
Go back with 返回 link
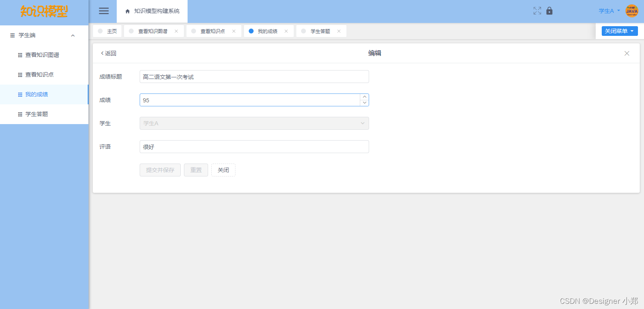click(109, 53)
